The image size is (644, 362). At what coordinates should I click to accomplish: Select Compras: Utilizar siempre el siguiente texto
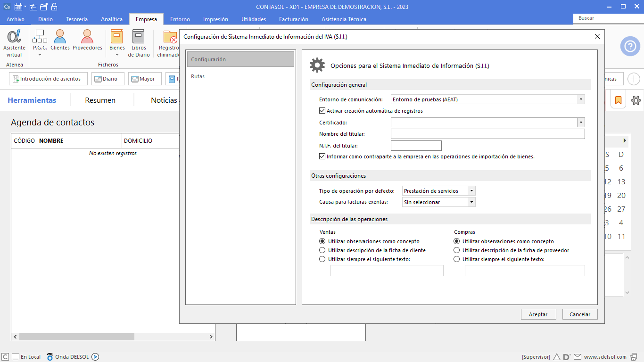pyautogui.click(x=456, y=259)
